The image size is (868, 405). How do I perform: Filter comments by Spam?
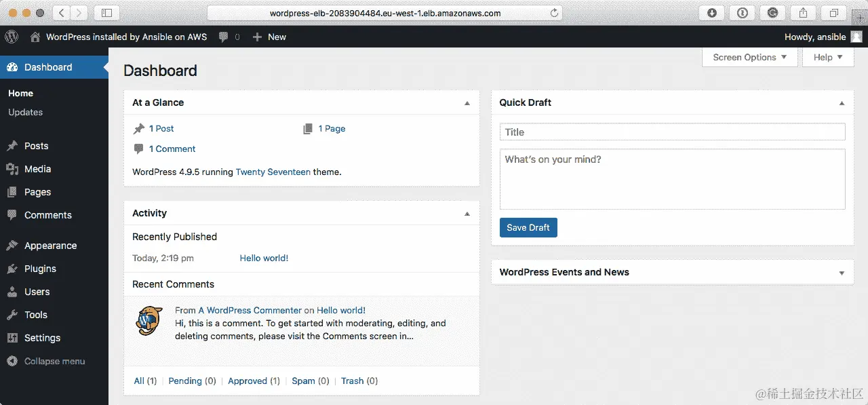(x=303, y=381)
